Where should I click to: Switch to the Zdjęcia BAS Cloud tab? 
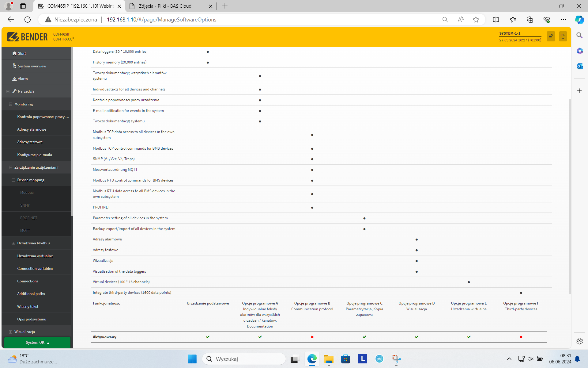point(165,6)
